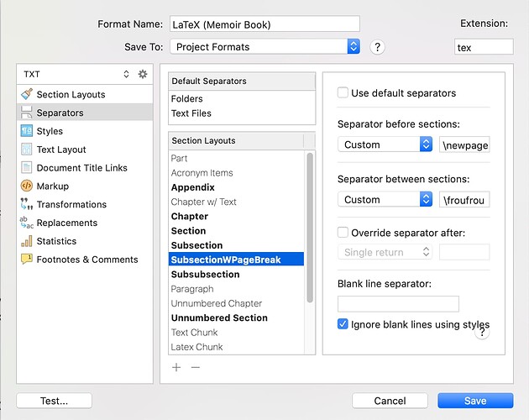This screenshot has height=420, width=529.
Task: Select Text Layout pane in sidebar
Action: 85,150
